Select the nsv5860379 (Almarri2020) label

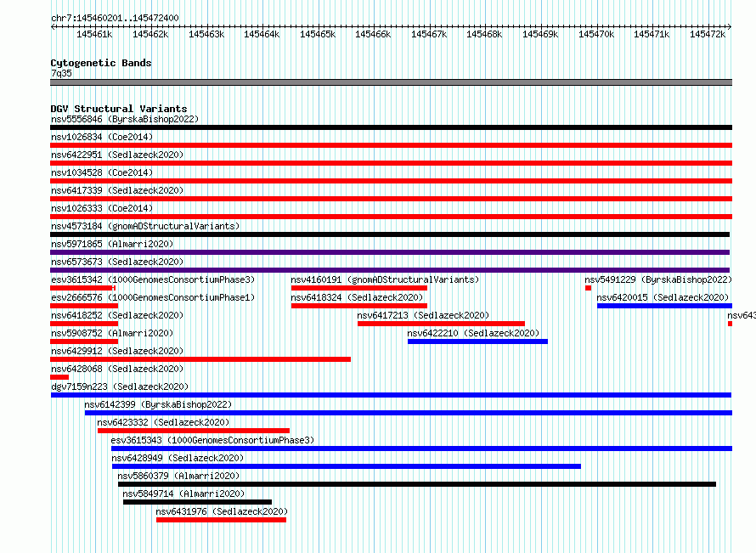coord(178,476)
